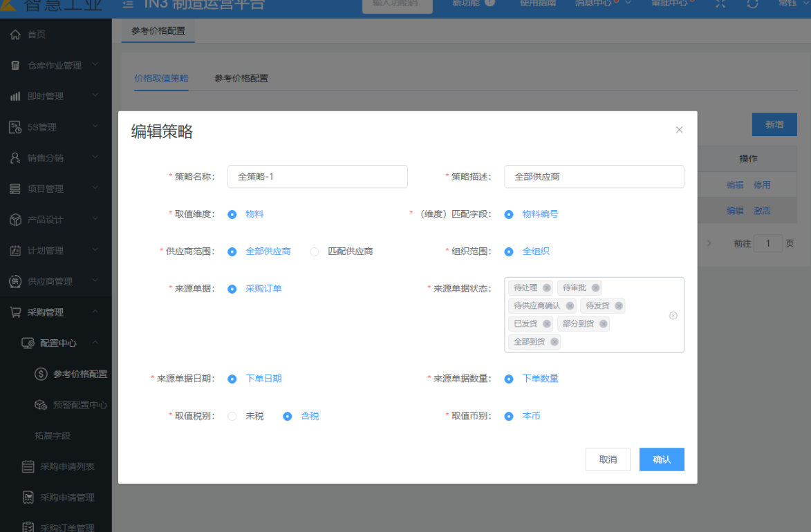Image resolution: width=811 pixels, height=532 pixels.
Task: Select 含税 tax type radio
Action: [x=288, y=417]
